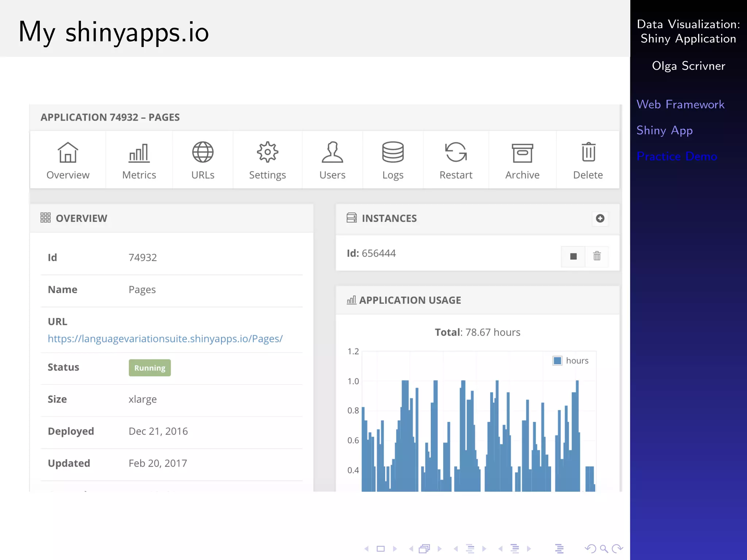Open the Users tab
The image size is (747, 560).
click(x=332, y=160)
